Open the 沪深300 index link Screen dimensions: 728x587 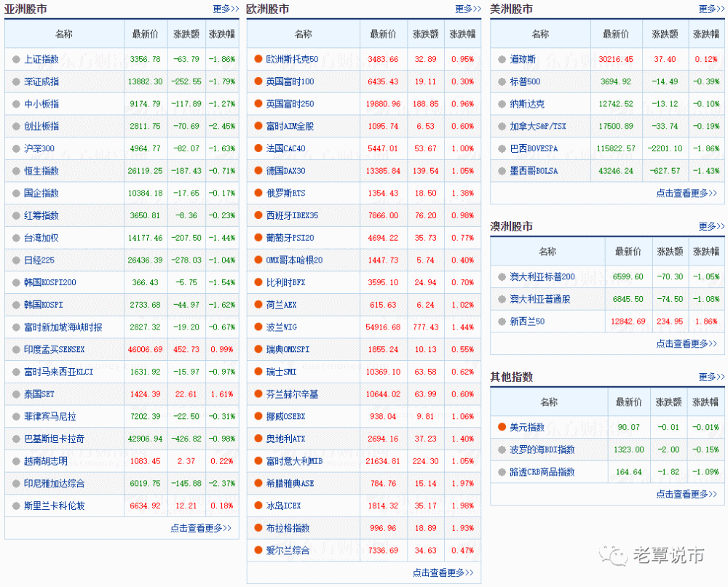tap(39, 148)
